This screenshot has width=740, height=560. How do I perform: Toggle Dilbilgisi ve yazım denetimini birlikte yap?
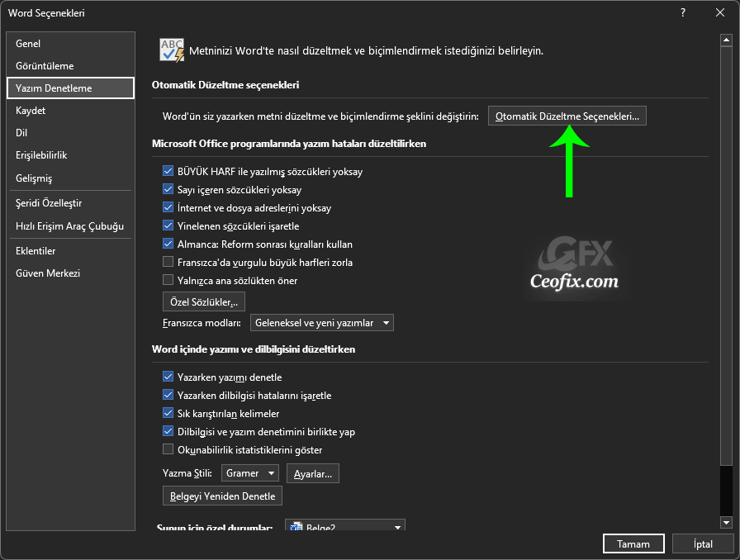(168, 431)
